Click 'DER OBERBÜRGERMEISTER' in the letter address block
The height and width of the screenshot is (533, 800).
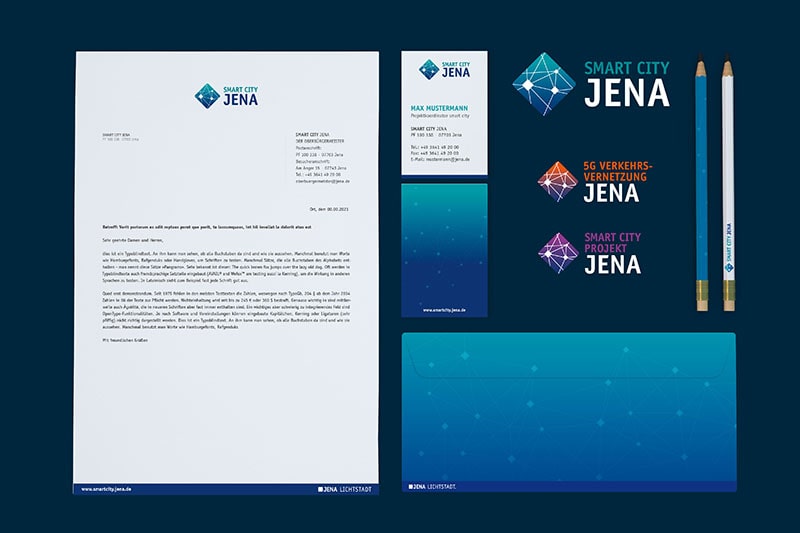320,141
